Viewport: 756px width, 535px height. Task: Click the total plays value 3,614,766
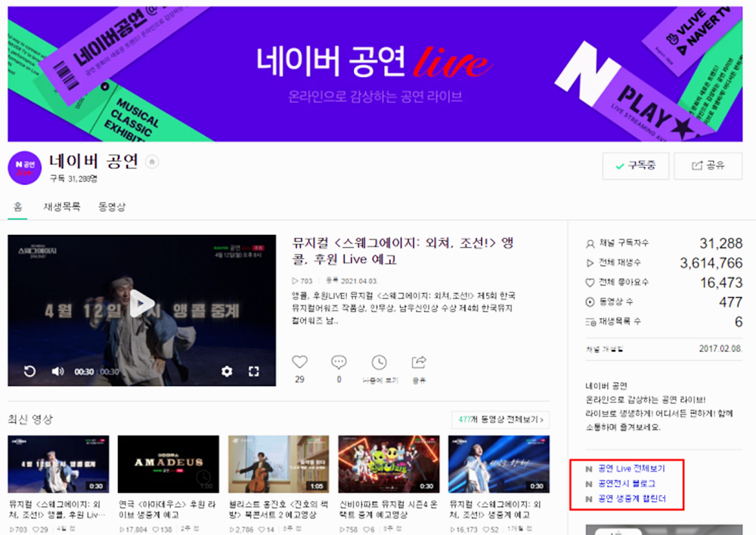[711, 263]
